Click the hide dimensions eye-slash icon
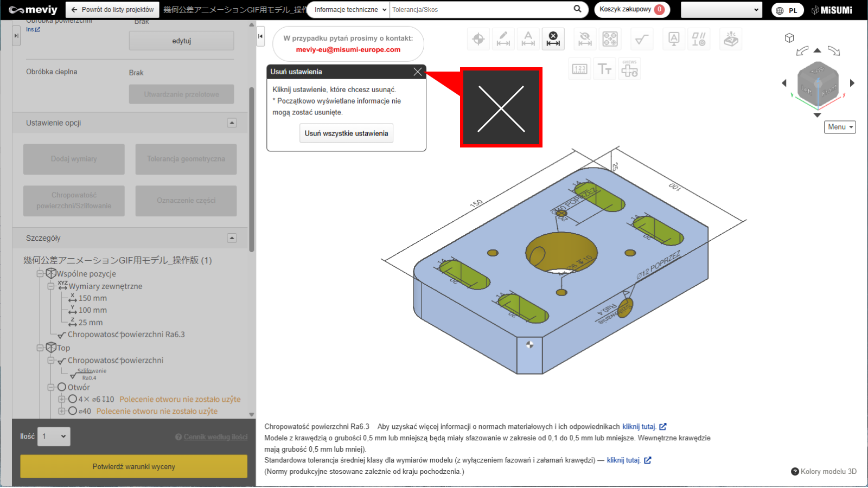The width and height of the screenshot is (868, 488). 585,39
